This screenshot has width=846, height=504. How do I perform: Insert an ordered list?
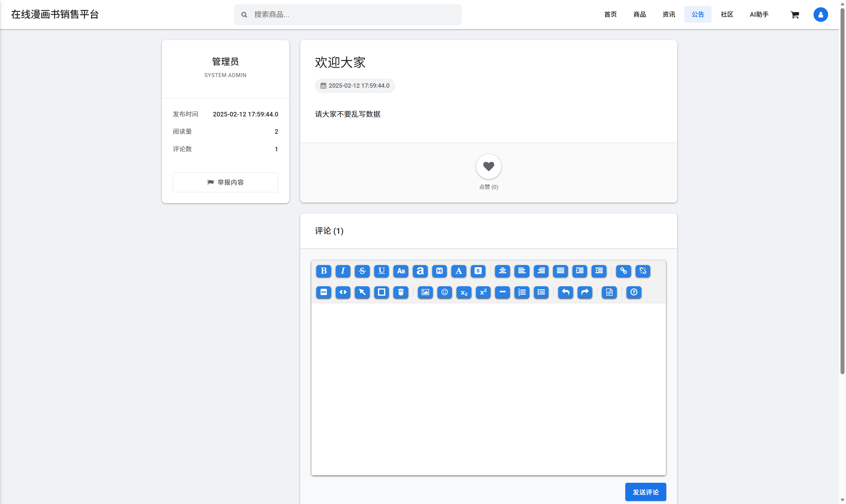click(x=522, y=292)
